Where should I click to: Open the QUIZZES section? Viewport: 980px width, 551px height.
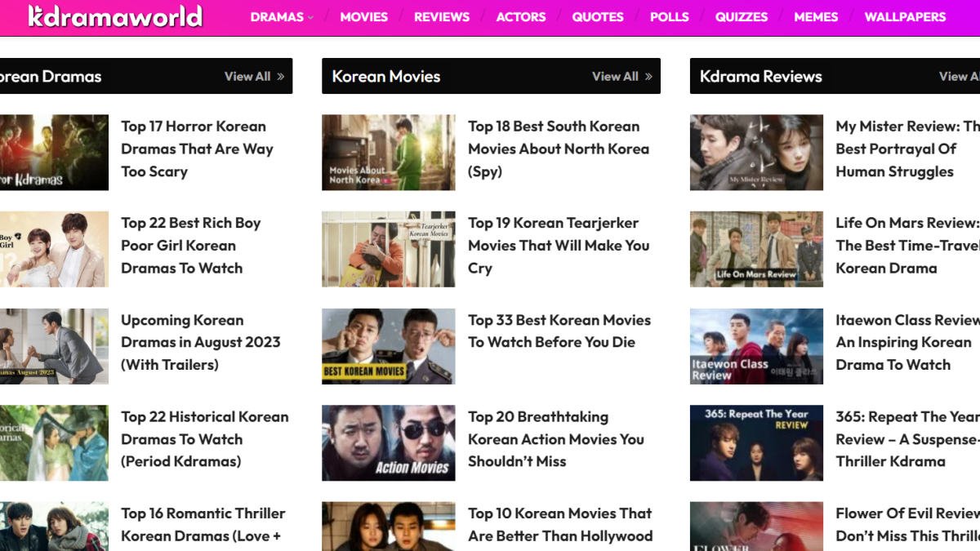[x=740, y=16]
